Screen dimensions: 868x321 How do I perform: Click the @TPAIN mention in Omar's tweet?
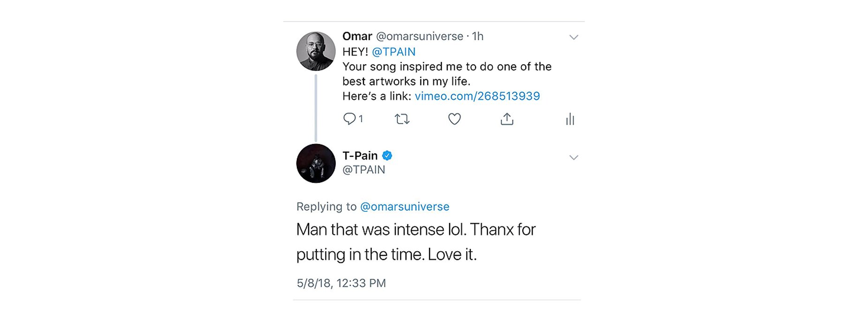[393, 52]
